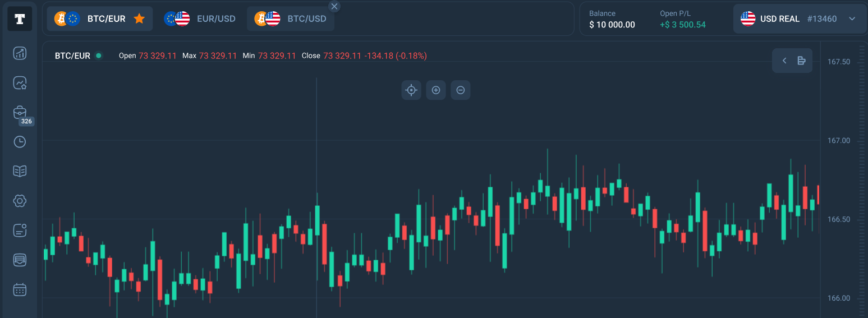The image size is (868, 318).
Task: Switch to the EUR/USD tab
Action: 200,19
